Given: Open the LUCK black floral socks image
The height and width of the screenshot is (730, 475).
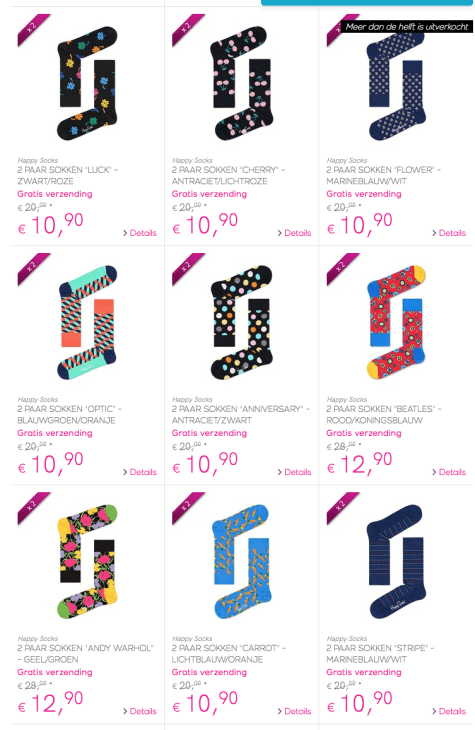Looking at the screenshot, I should pos(87,83).
